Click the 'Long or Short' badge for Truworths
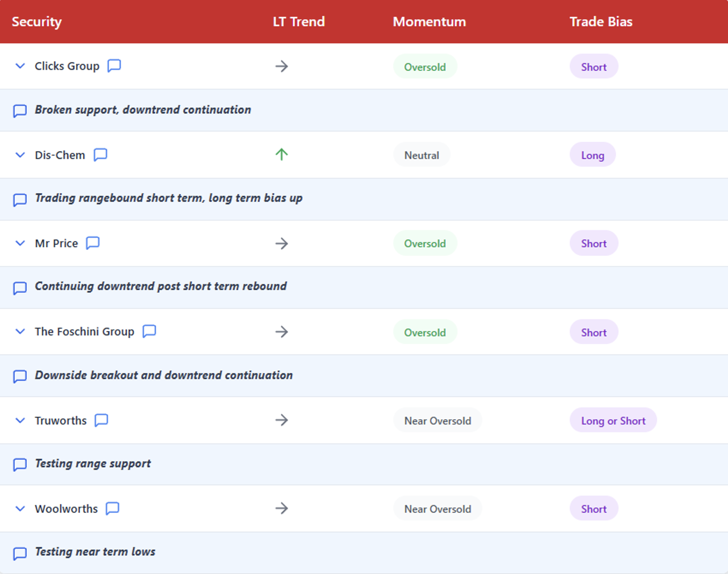 [613, 420]
